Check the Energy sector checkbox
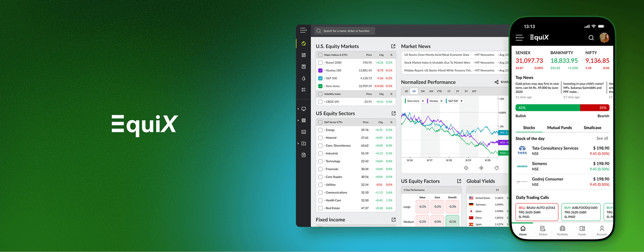This screenshot has width=644, height=252. (x=320, y=130)
